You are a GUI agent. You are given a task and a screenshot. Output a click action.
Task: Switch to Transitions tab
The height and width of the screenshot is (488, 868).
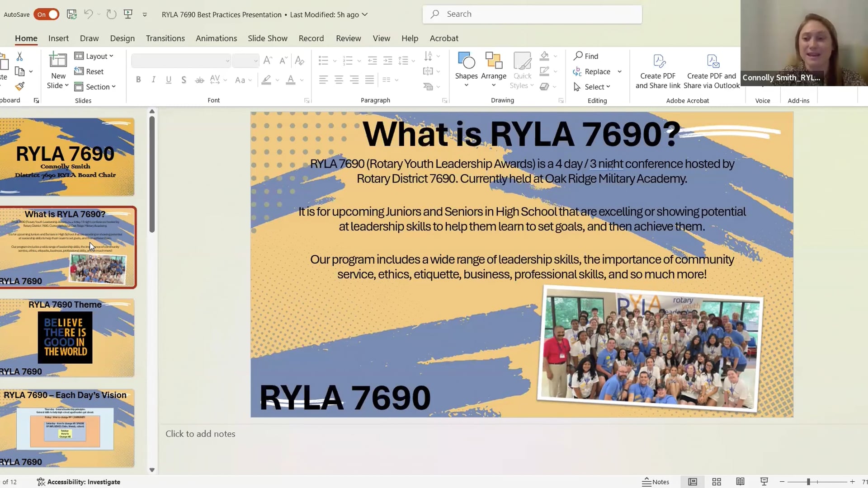click(x=165, y=38)
